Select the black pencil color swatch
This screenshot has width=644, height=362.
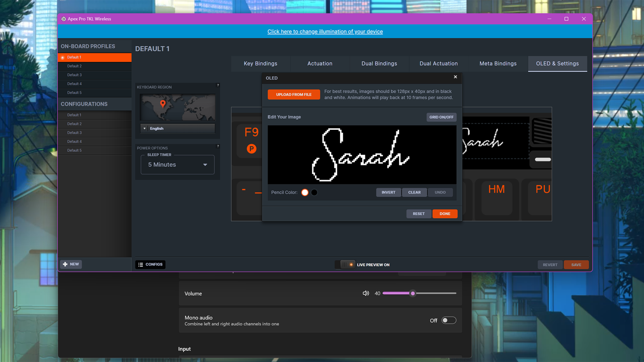314,193
